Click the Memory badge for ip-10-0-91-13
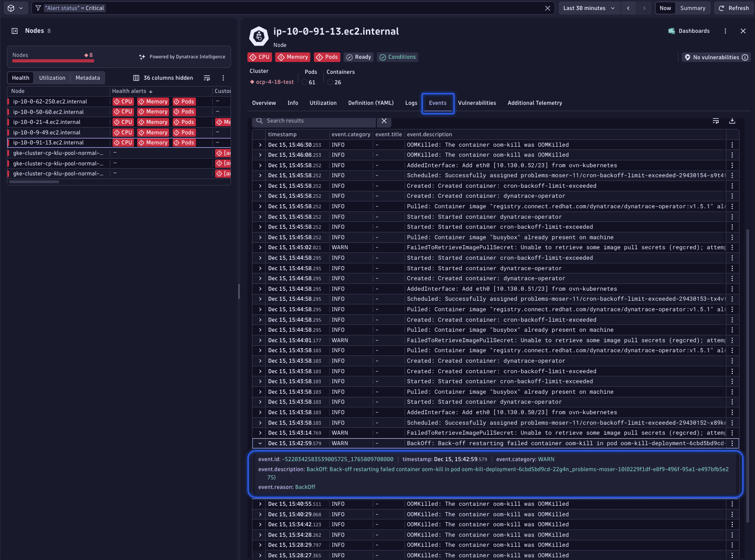The height and width of the screenshot is (560, 755). tap(153, 143)
